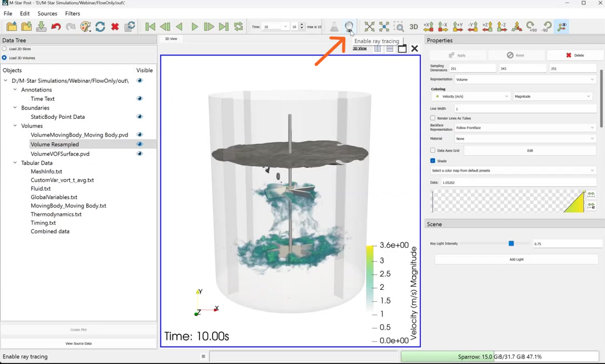The height and width of the screenshot is (364, 605).
Task: Hide VolumeVOFSurface.pvd
Action: 140,154
